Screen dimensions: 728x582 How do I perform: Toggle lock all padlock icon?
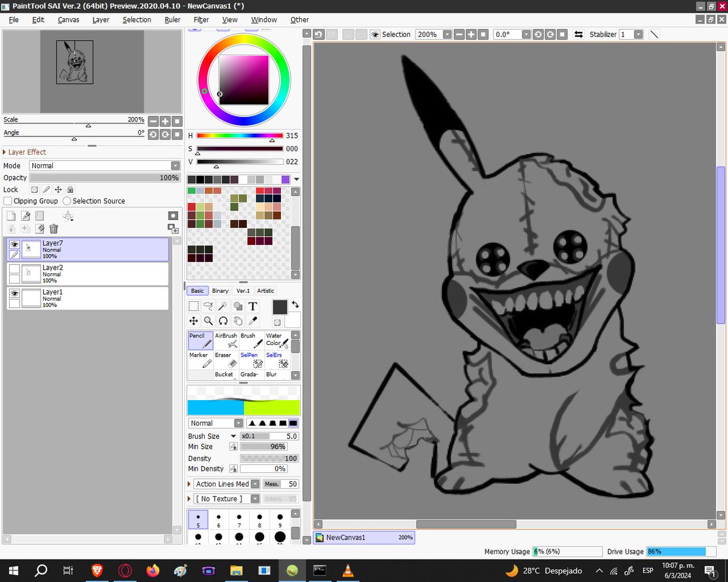point(70,190)
